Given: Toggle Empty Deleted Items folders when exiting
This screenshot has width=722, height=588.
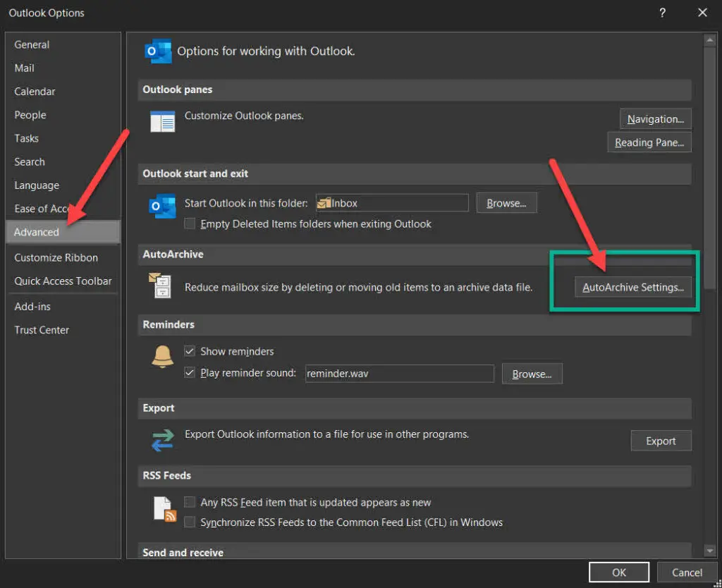Looking at the screenshot, I should 189,223.
